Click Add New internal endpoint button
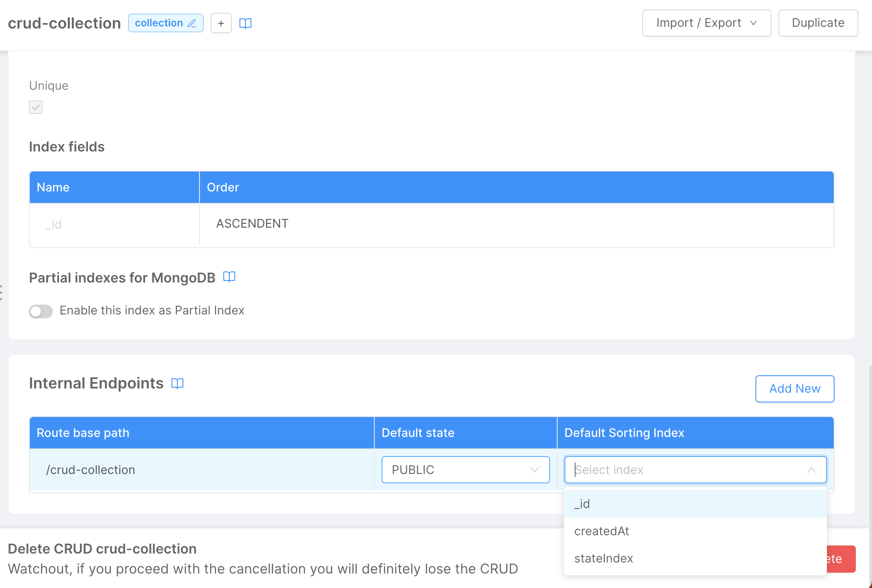 [794, 388]
